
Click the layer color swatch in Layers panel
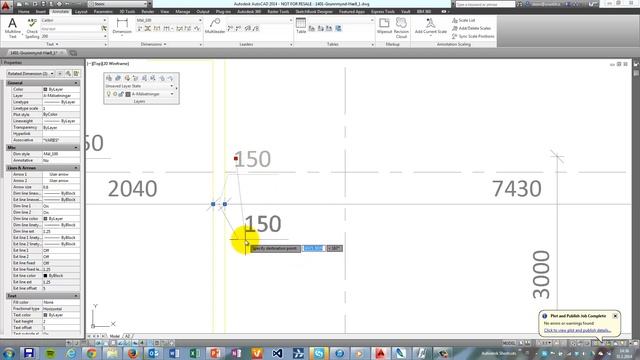click(x=128, y=94)
